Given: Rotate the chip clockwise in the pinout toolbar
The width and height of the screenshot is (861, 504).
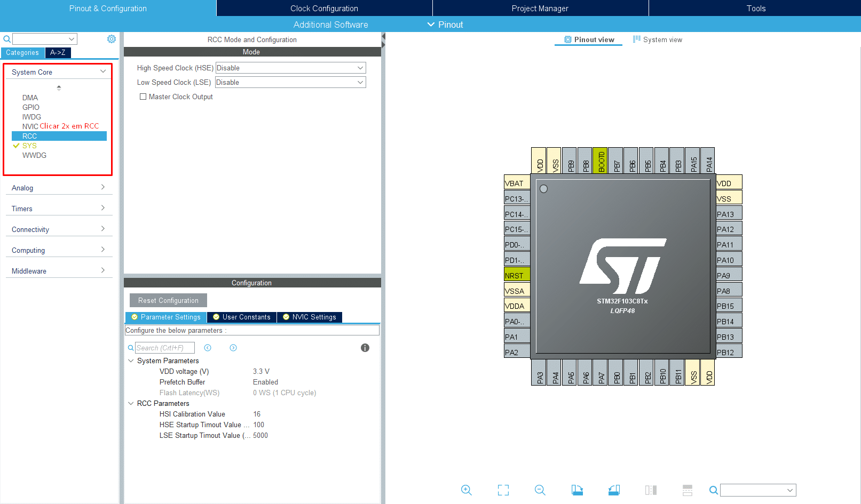Looking at the screenshot, I should [x=577, y=490].
